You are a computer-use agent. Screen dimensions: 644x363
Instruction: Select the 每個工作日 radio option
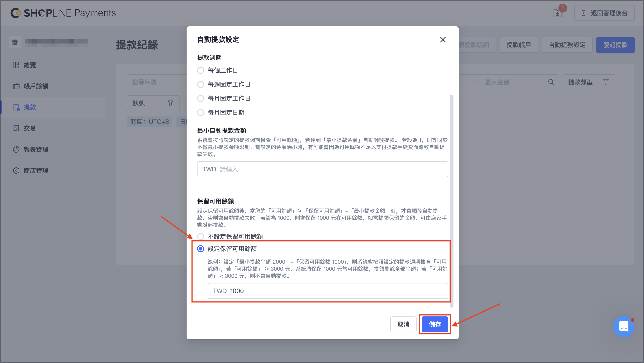point(200,70)
